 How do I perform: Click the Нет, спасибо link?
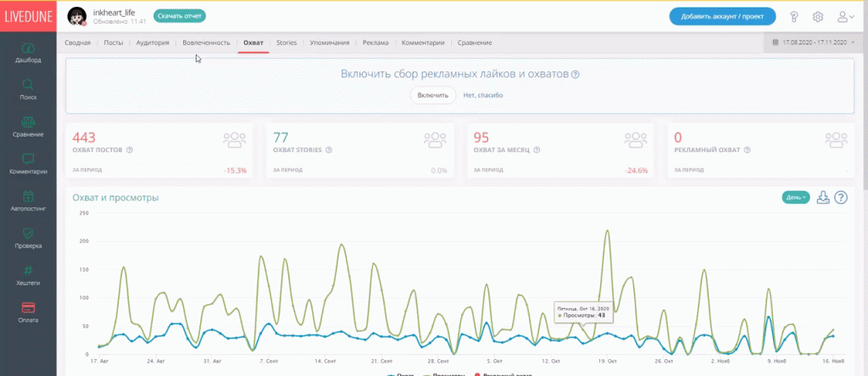point(482,95)
